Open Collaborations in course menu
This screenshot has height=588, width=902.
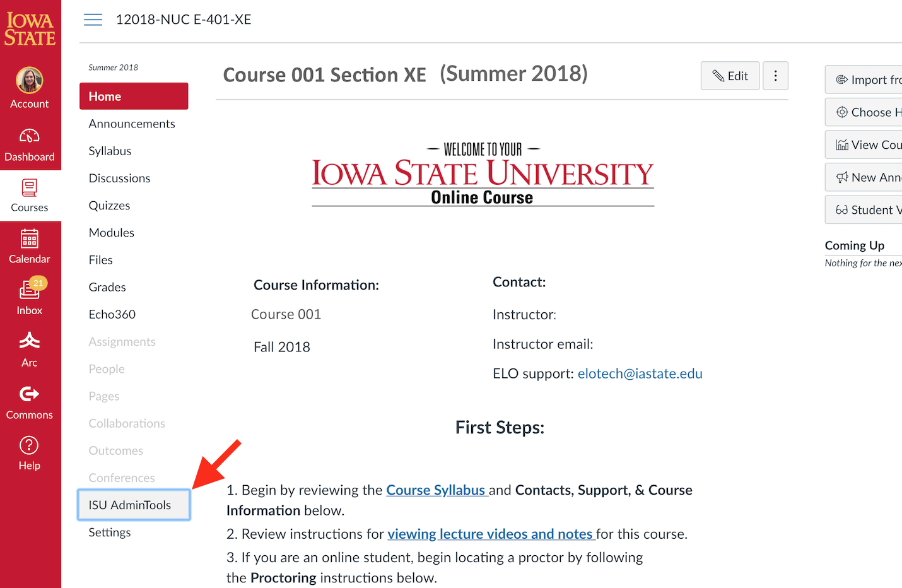(127, 423)
